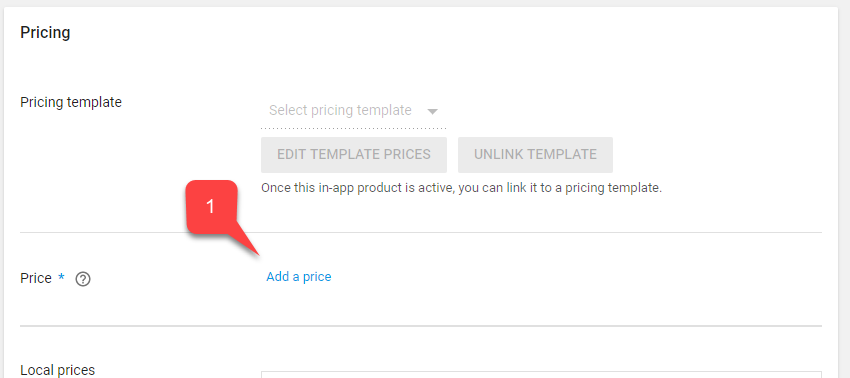This screenshot has width=850, height=378.
Task: Click the divider line above the Price row
Action: coord(421,233)
